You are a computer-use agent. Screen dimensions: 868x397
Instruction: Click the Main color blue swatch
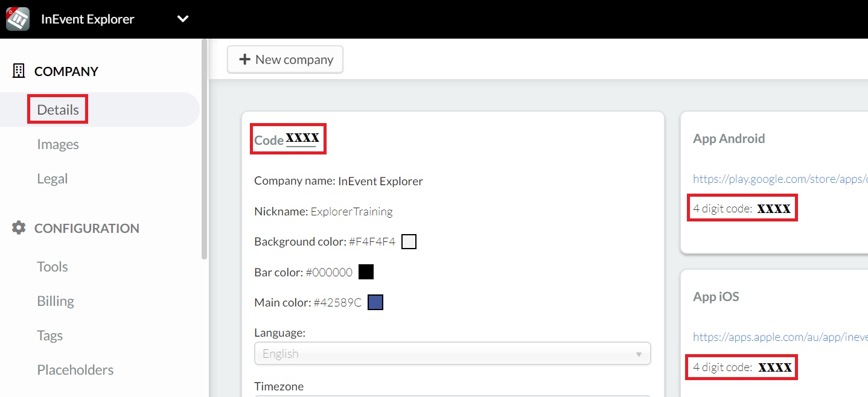[x=375, y=302]
